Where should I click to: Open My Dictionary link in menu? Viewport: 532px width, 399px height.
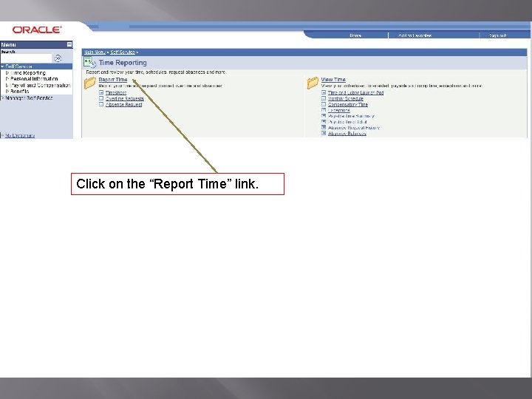pos(20,135)
